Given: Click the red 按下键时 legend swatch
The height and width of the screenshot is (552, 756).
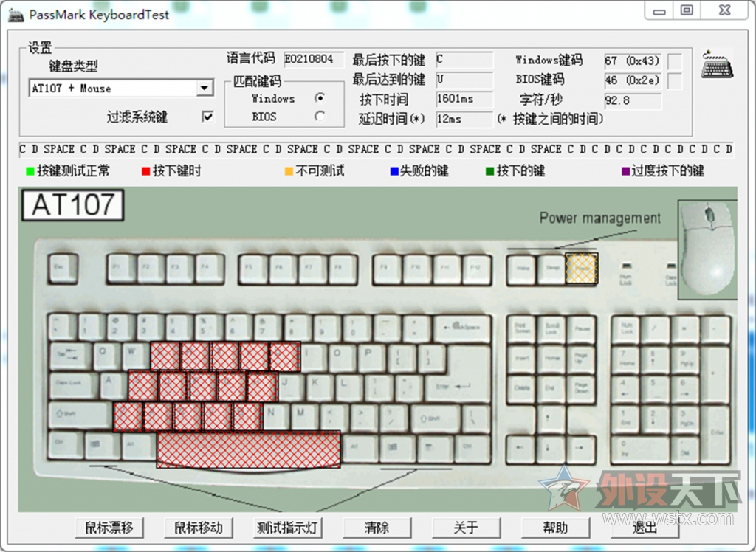Looking at the screenshot, I should tap(145, 171).
